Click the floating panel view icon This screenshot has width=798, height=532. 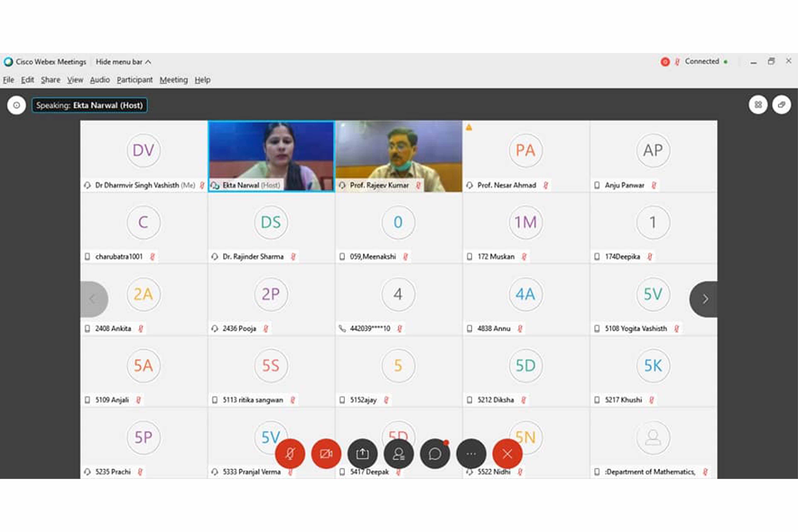[782, 105]
